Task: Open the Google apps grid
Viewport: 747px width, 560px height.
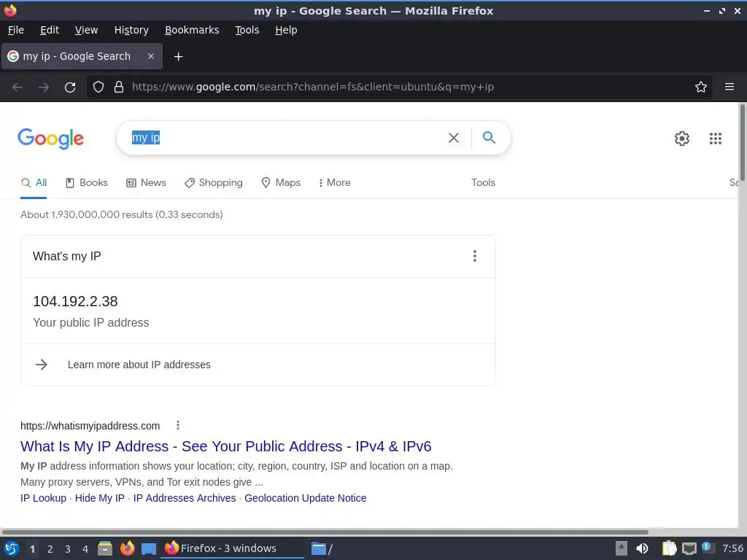Action: coord(716,139)
